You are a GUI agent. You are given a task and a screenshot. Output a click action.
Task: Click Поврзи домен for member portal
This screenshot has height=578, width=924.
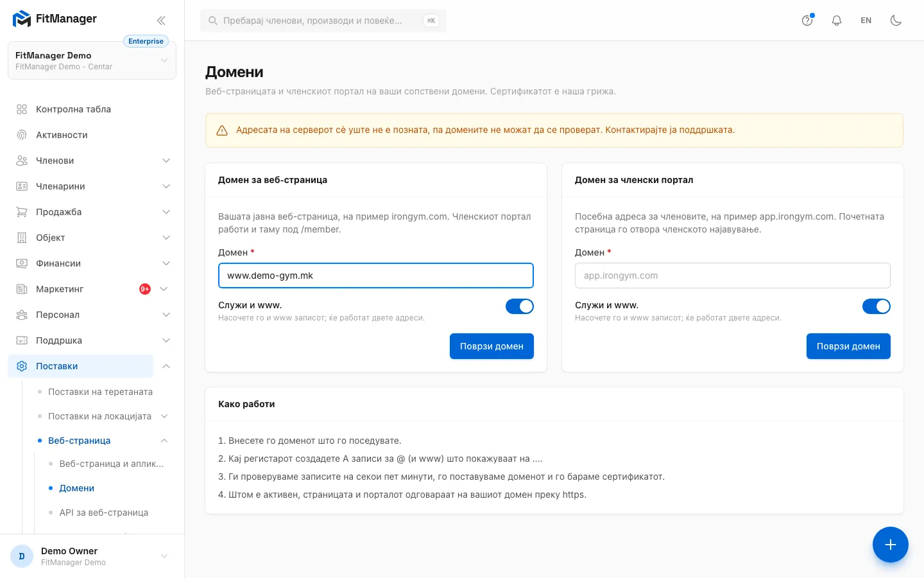[x=848, y=346]
